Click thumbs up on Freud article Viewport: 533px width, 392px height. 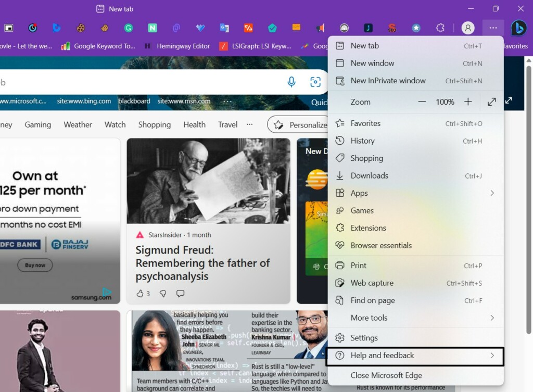click(140, 294)
